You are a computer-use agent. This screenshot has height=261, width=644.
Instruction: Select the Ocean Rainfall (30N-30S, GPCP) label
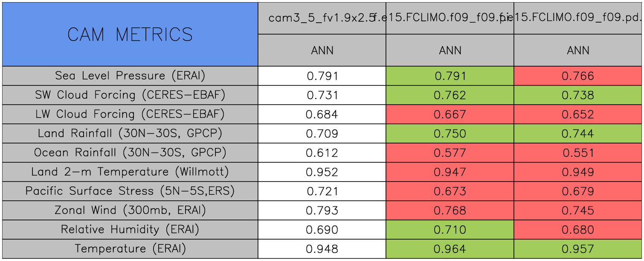coord(130,152)
